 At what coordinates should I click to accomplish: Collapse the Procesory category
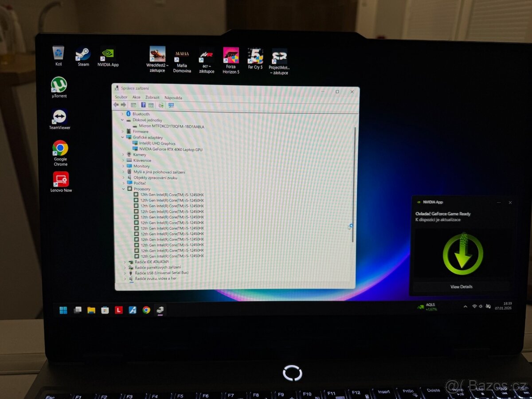pos(124,189)
